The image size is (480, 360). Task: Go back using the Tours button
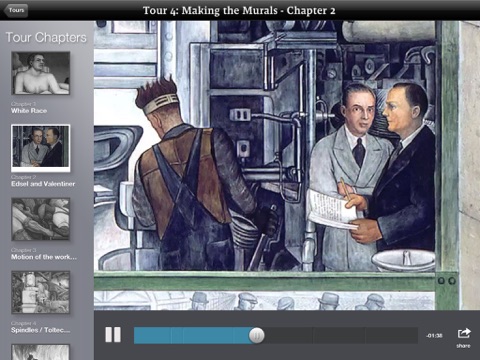pos(15,10)
